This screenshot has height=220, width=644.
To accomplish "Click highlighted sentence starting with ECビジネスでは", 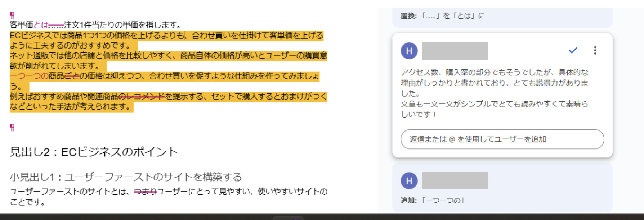I will click(166, 36).
